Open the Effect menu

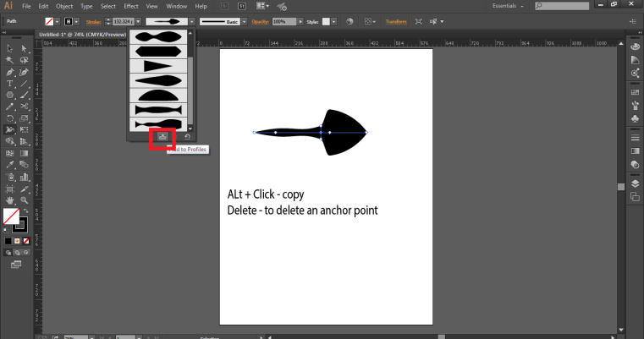(130, 6)
